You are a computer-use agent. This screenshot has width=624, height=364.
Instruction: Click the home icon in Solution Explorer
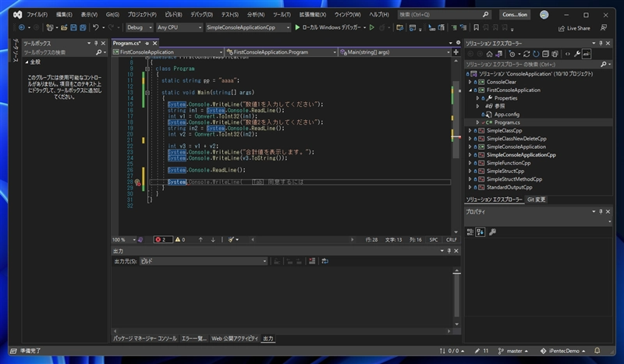(x=489, y=54)
